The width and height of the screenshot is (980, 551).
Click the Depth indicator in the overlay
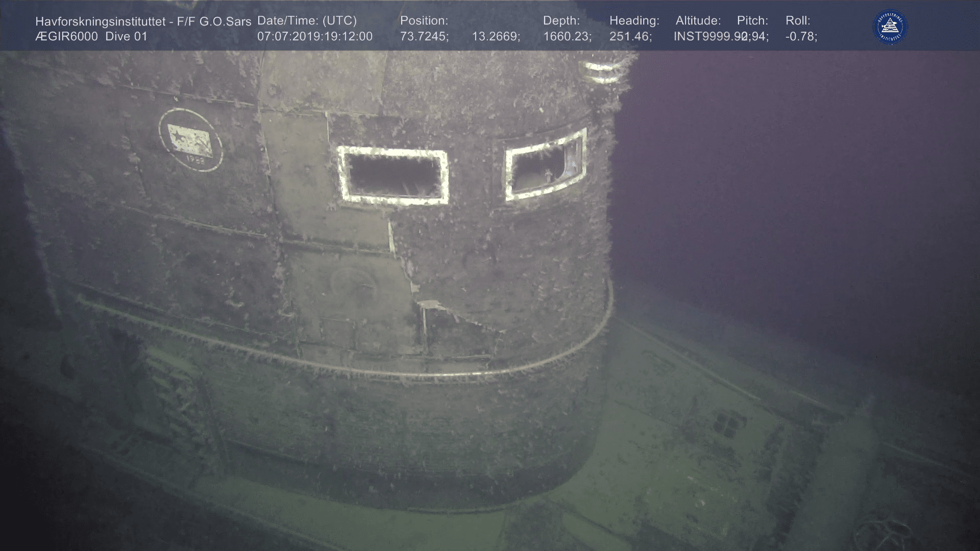pos(561,21)
